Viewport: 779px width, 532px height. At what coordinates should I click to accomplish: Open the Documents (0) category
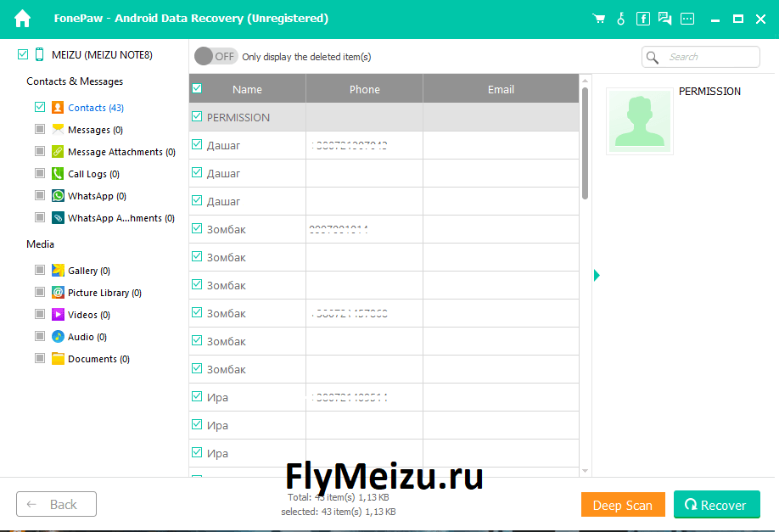point(99,359)
